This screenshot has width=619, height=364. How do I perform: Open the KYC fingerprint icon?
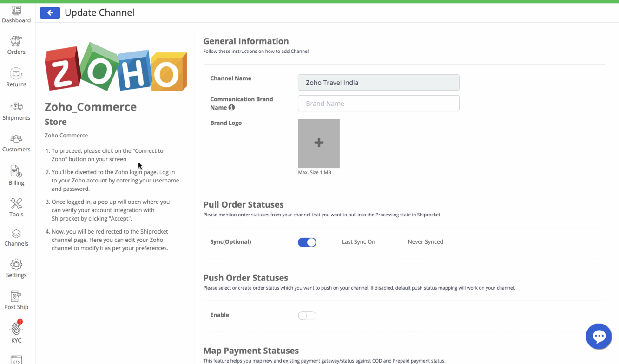(16, 329)
